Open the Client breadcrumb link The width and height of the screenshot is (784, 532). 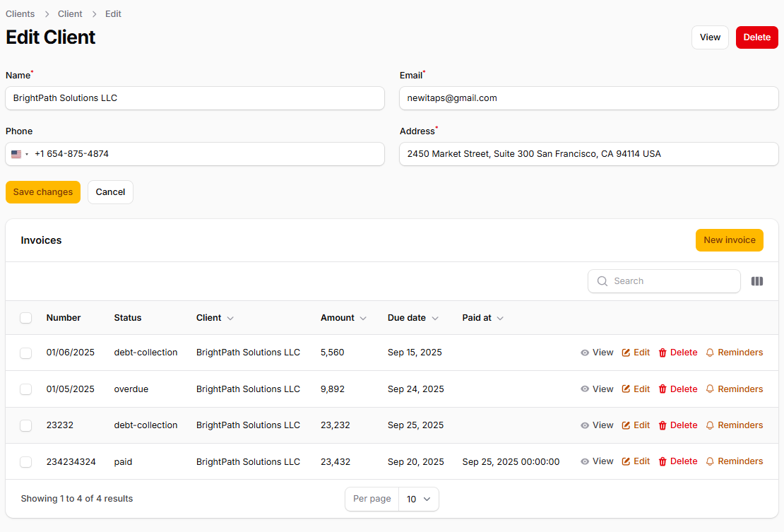click(x=70, y=14)
